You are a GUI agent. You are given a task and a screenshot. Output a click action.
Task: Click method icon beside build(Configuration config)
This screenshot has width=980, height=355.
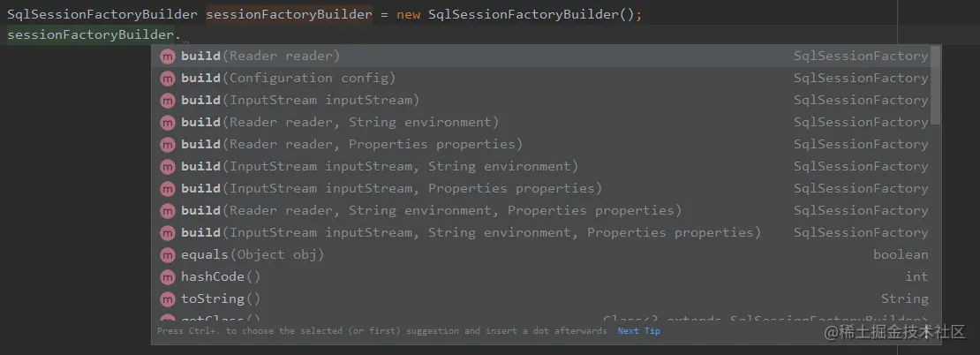(x=167, y=78)
